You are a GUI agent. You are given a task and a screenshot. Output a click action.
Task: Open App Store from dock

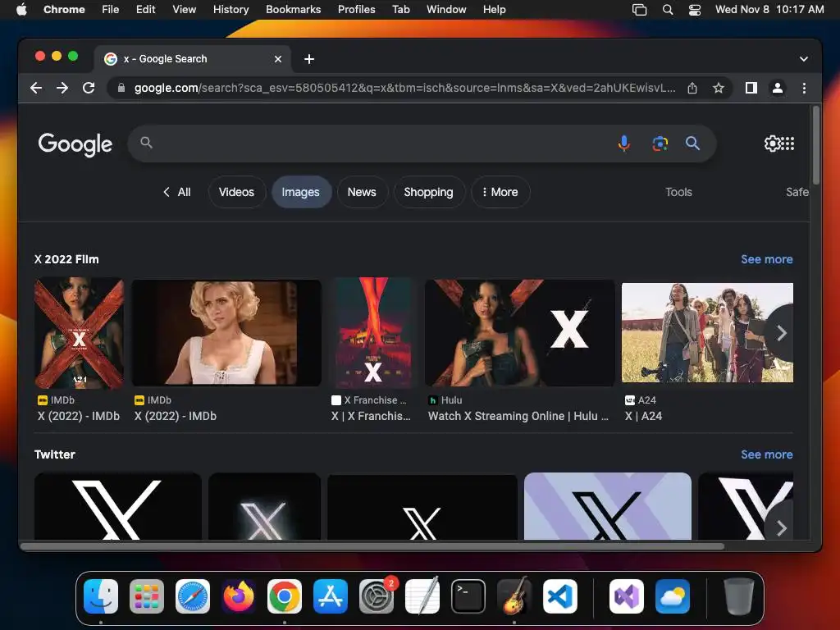331,596
